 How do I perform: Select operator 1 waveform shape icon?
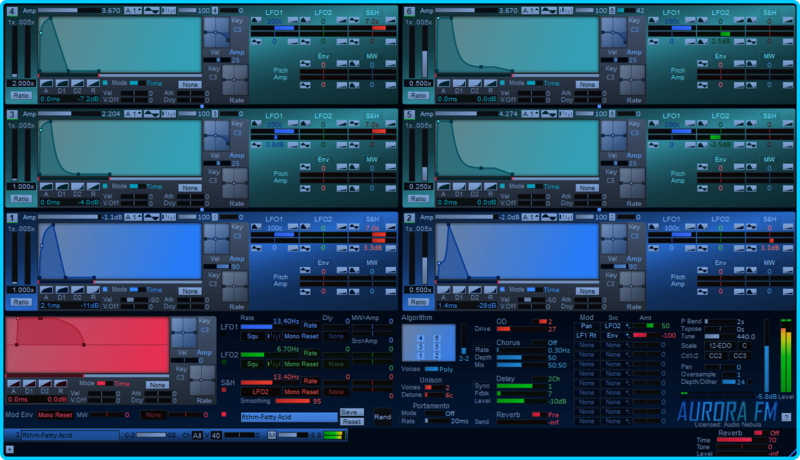coord(152,217)
